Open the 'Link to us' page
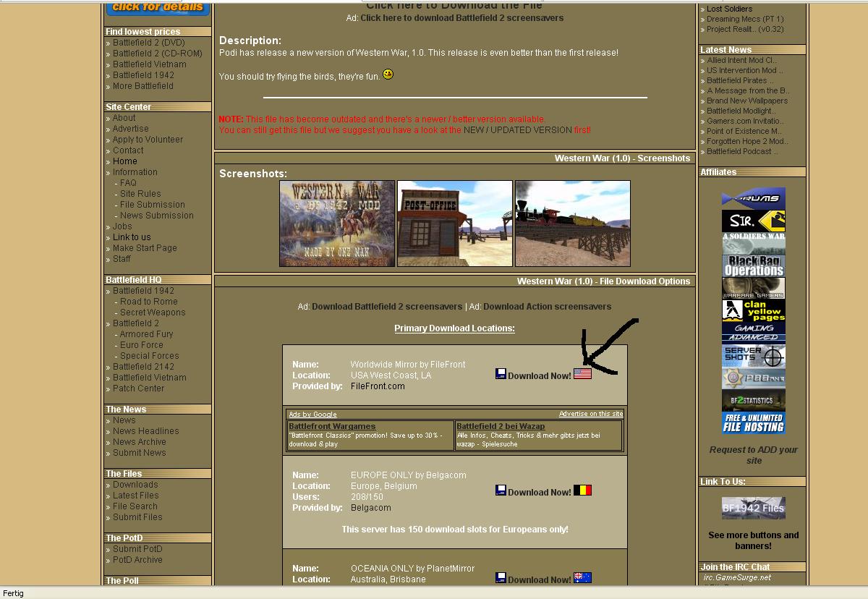The image size is (868, 599). pos(132,237)
